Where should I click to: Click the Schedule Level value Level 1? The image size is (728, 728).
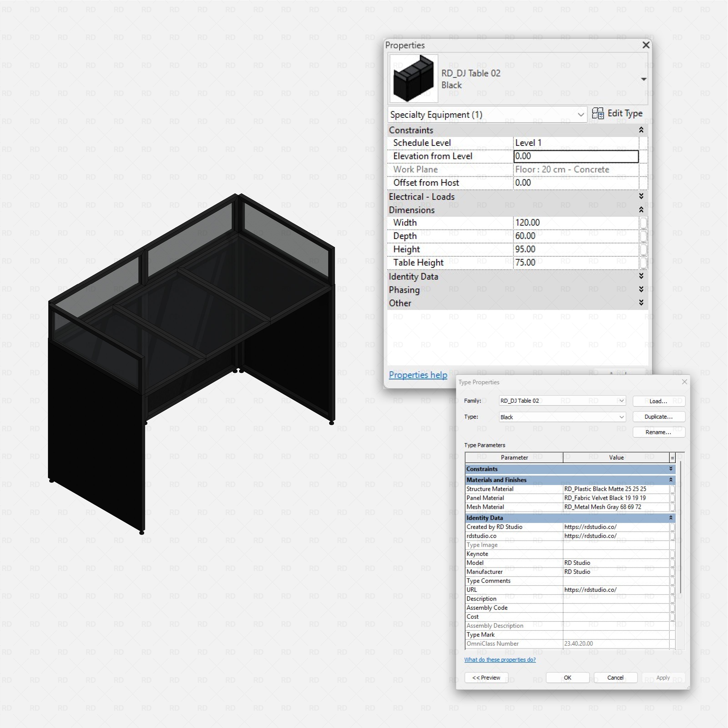[x=576, y=143]
